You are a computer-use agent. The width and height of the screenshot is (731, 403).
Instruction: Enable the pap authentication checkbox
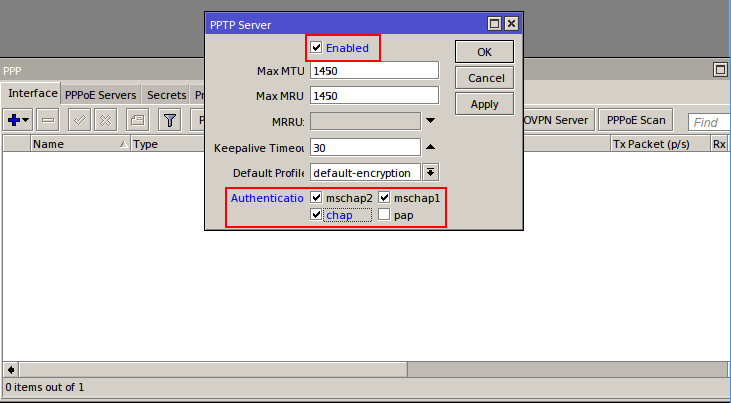[x=384, y=215]
